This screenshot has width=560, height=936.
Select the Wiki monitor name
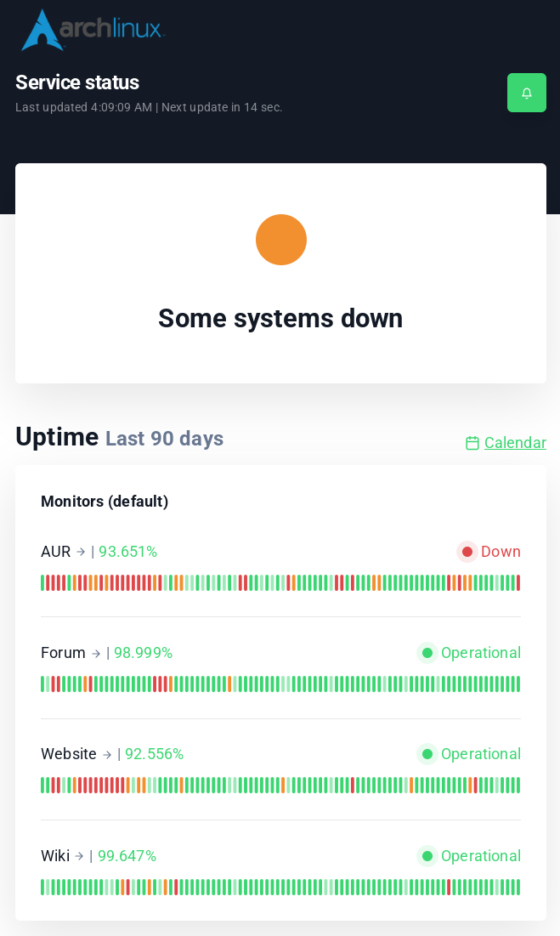(x=55, y=856)
